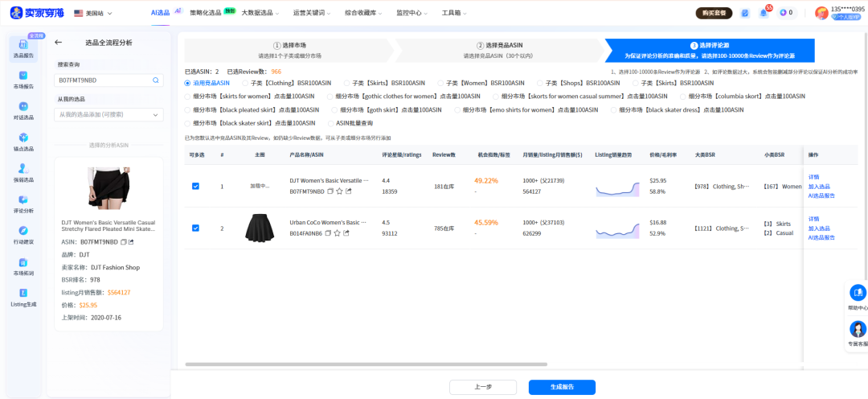Open the notification bell with badge 55
Image resolution: width=868 pixels, height=399 pixels.
pos(764,13)
